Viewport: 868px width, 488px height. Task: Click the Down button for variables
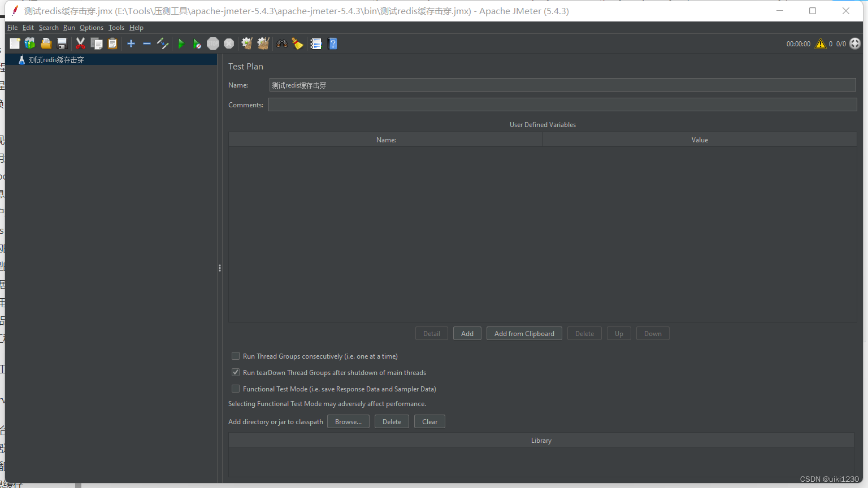click(x=653, y=333)
